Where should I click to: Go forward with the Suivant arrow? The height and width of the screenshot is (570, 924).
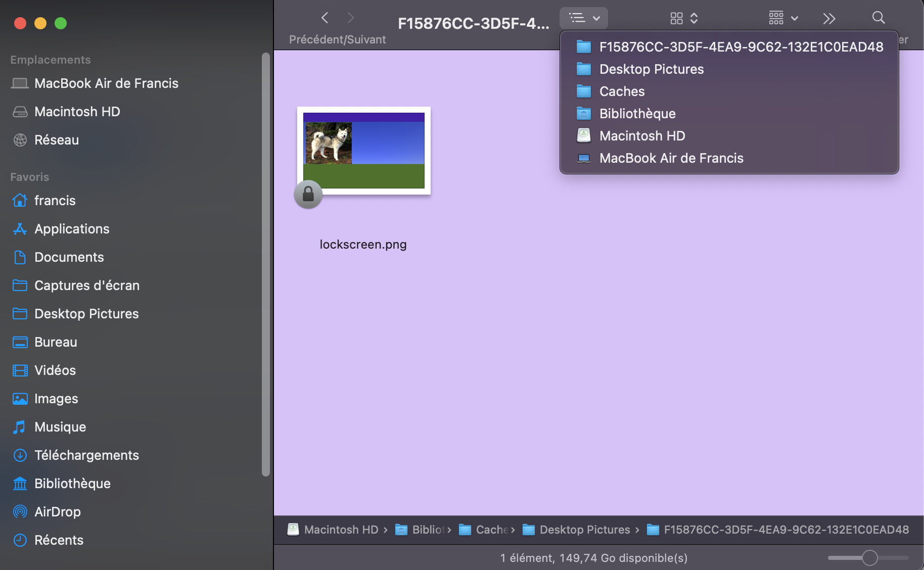(x=351, y=18)
